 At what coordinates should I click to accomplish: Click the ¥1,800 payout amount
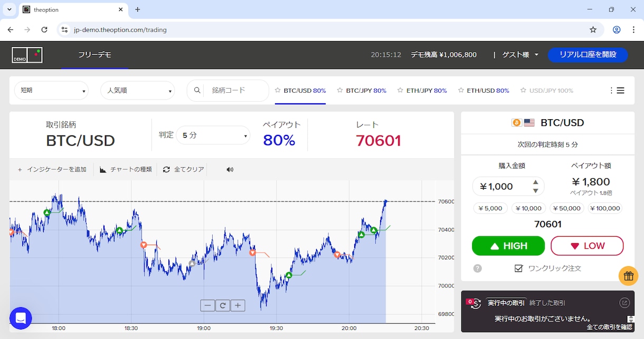[591, 182]
